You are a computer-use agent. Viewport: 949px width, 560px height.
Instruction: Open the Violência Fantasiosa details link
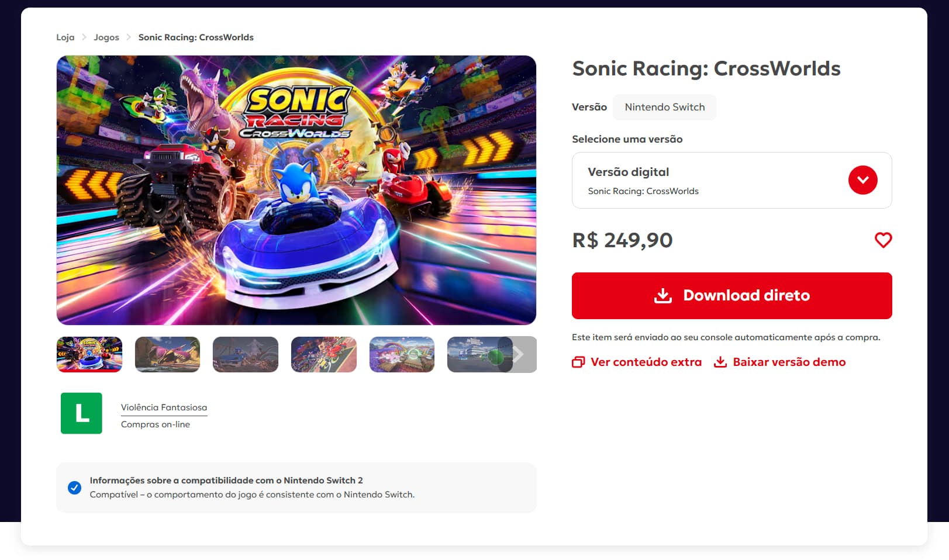tap(164, 407)
